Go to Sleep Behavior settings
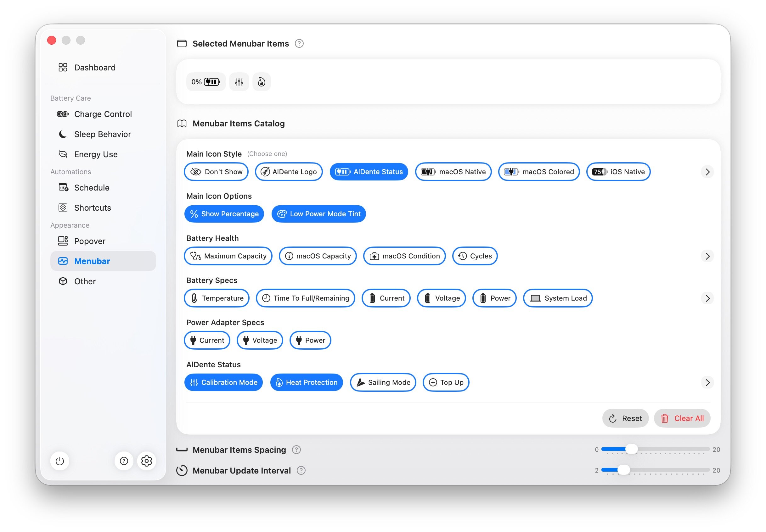Viewport: 766px width, 532px height. [x=103, y=134]
